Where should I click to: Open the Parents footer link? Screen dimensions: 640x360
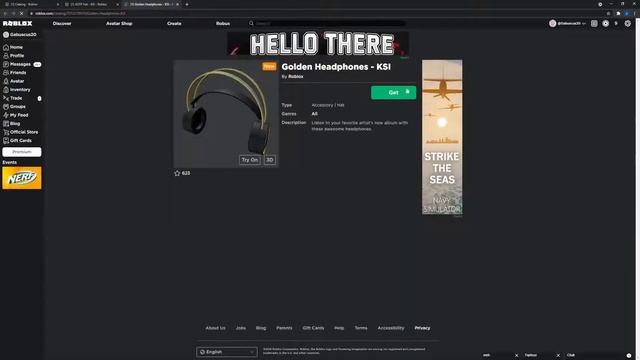(284, 328)
